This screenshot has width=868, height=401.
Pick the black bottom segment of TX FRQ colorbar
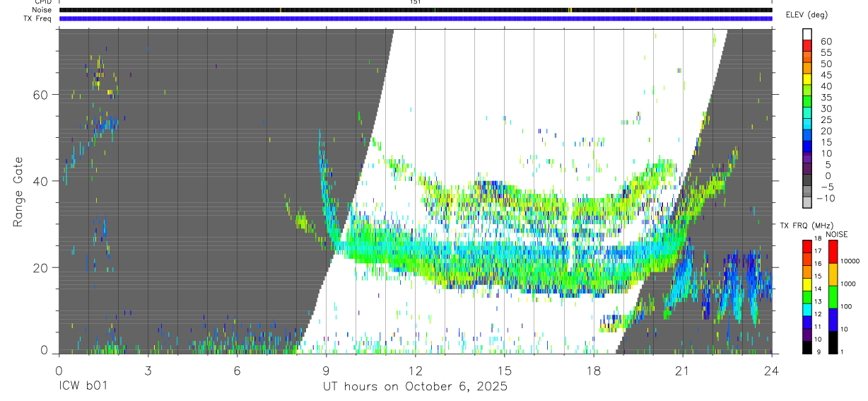(x=807, y=347)
